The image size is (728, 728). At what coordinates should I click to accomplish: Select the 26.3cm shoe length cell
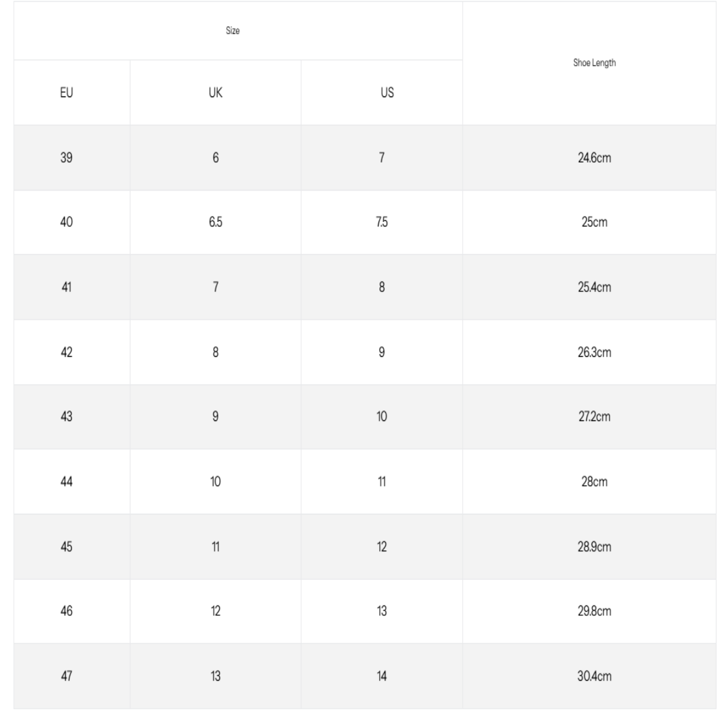click(x=594, y=352)
